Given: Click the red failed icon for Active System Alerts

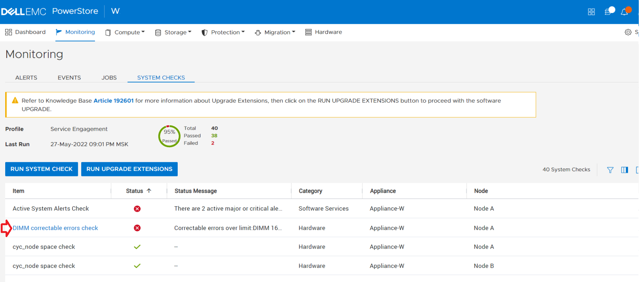Looking at the screenshot, I should tap(137, 209).
